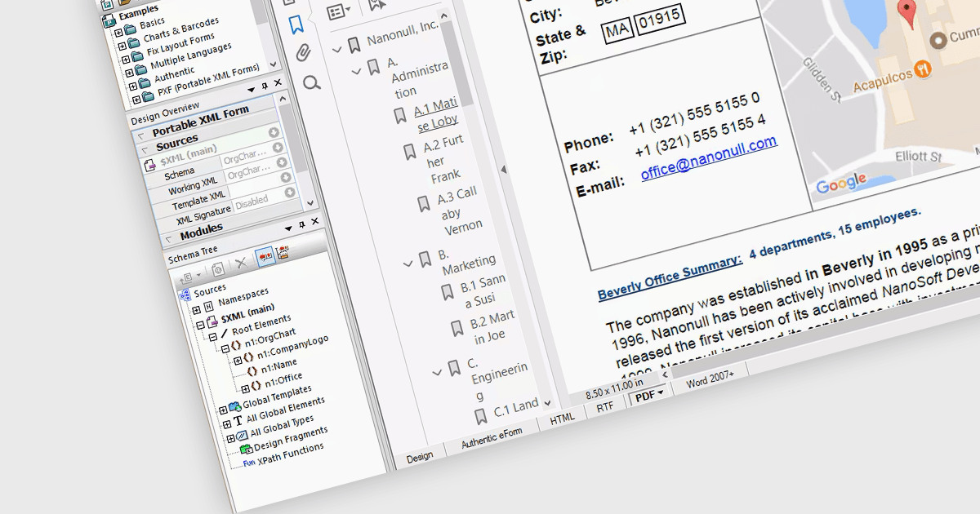Select the n1:Name element
980x514 pixels.
(279, 366)
